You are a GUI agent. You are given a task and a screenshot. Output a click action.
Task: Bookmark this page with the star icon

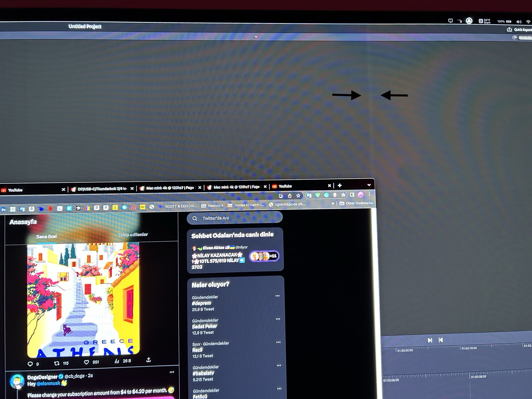click(x=298, y=196)
